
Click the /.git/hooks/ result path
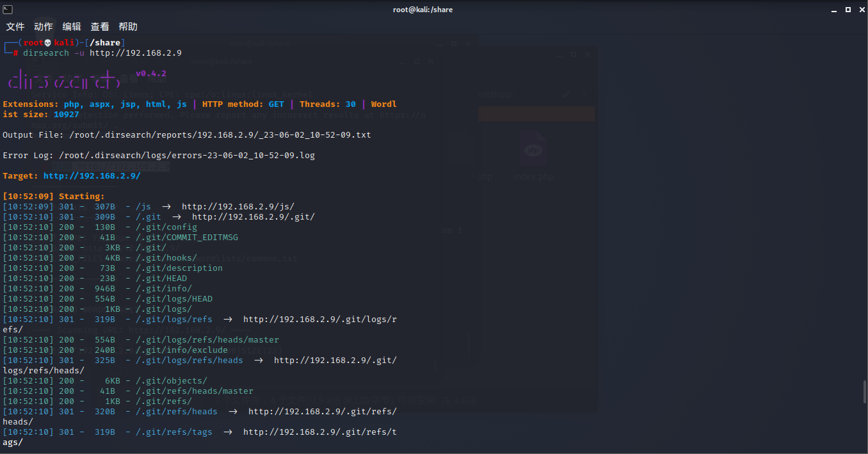click(166, 258)
